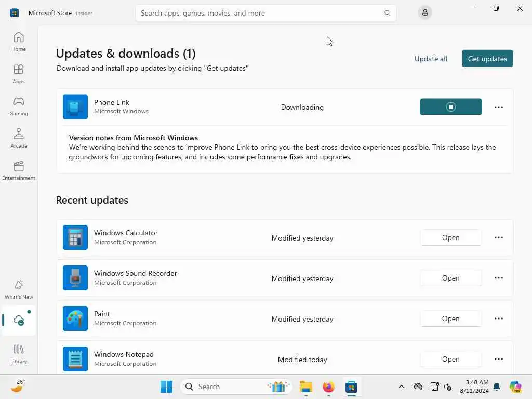Click the Windows Sound Recorder title

[136, 273]
